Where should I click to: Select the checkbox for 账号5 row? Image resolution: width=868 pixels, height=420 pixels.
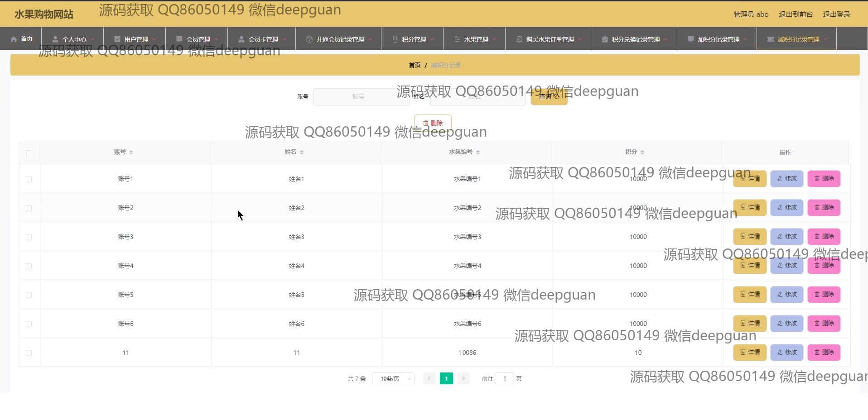[29, 295]
